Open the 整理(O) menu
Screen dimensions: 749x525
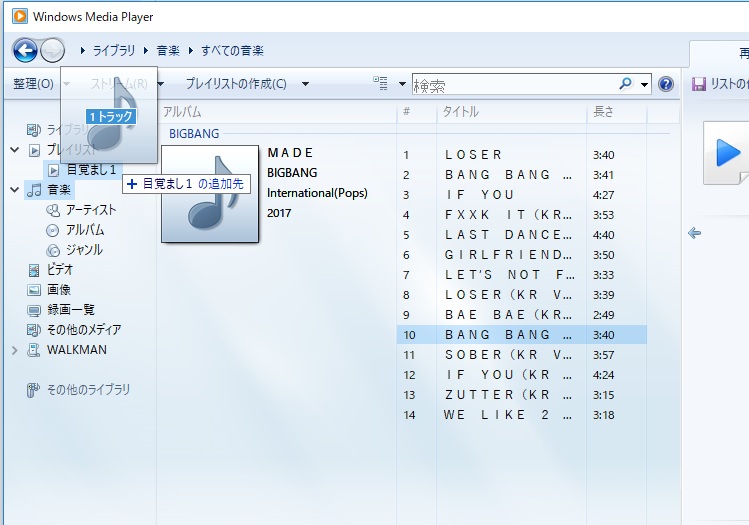[x=33, y=84]
